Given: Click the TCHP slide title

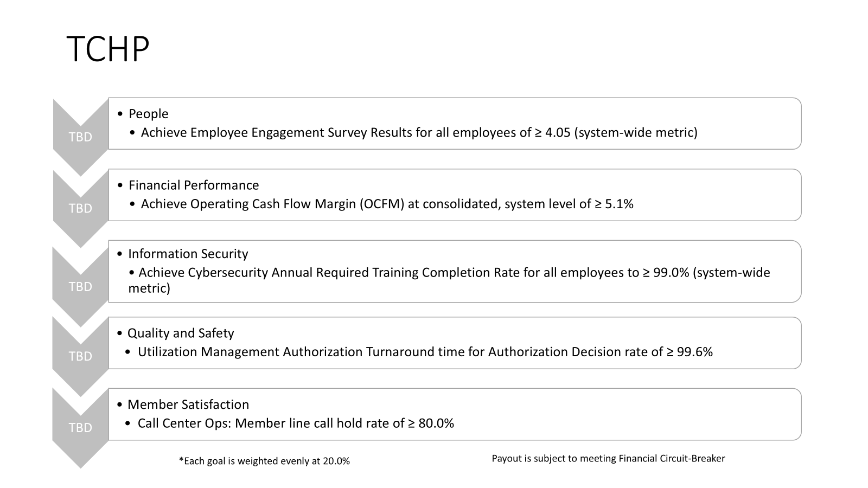Looking at the screenshot, I should click(108, 49).
